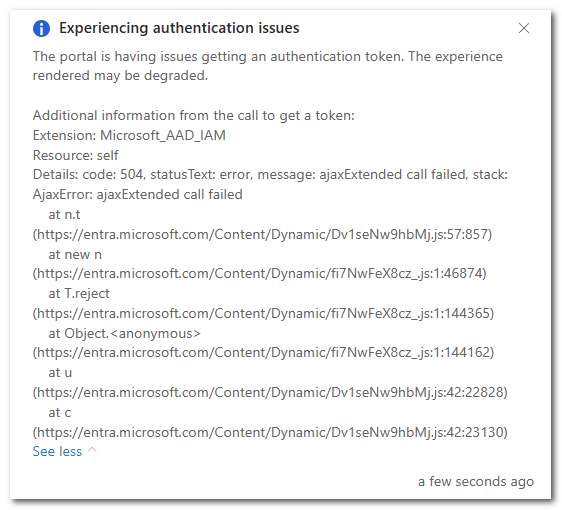Click the 'a few seconds ago' timestamp

click(476, 481)
